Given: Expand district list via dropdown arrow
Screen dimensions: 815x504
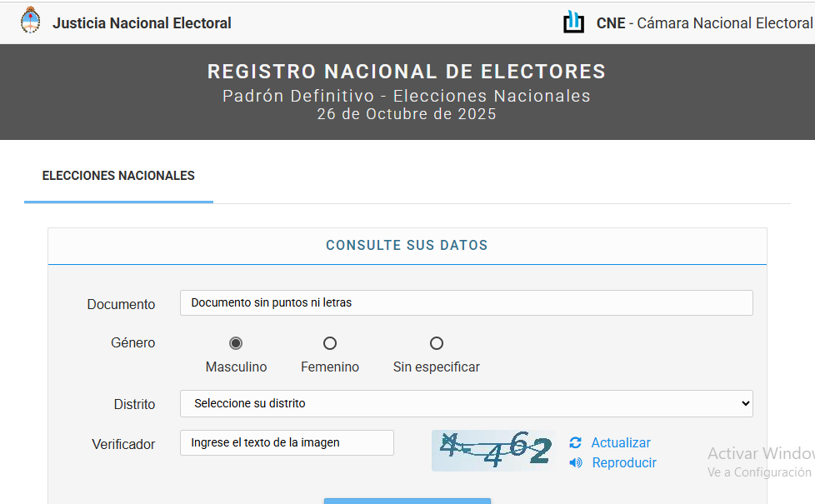Looking at the screenshot, I should 746,404.
